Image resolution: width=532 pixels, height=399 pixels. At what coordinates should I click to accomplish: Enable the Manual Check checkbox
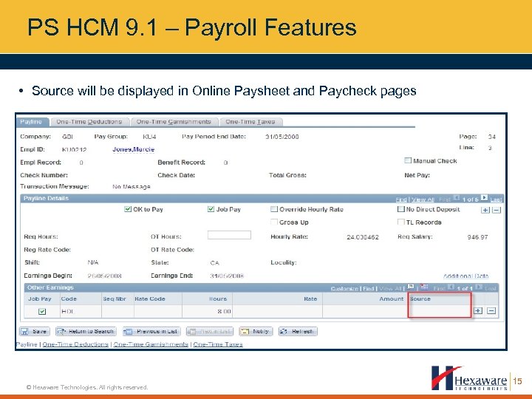tap(408, 160)
